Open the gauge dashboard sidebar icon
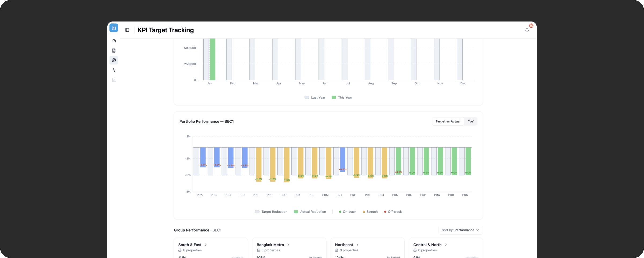Viewport: 644px width, 258px height. click(114, 41)
